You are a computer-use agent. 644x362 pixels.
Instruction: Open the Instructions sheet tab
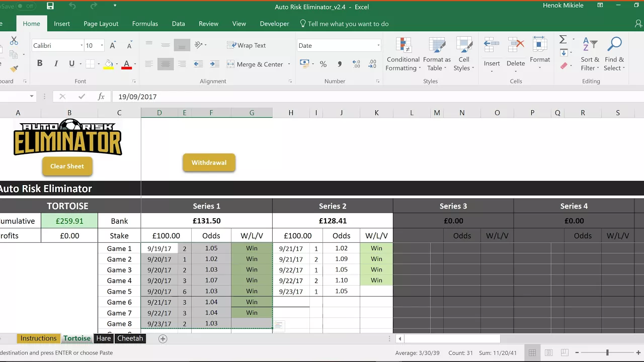[38, 338]
